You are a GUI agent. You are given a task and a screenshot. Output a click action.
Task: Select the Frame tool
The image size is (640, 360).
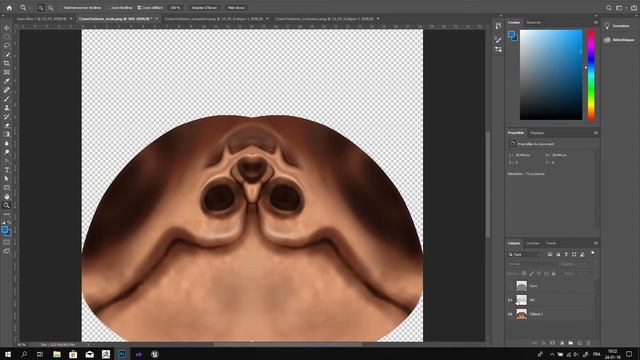[7, 72]
